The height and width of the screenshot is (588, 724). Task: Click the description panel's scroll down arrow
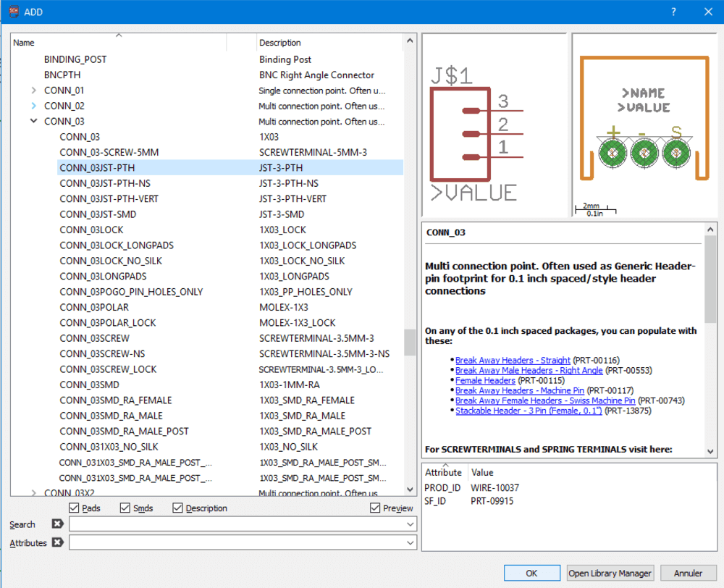click(x=710, y=451)
